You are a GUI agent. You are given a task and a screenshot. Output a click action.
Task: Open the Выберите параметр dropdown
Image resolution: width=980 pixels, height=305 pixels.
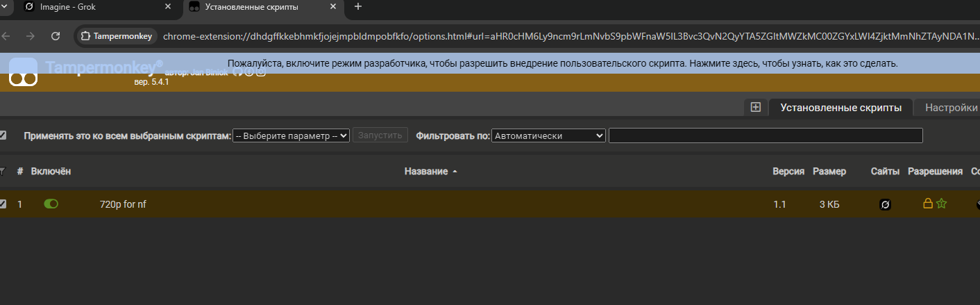point(291,136)
